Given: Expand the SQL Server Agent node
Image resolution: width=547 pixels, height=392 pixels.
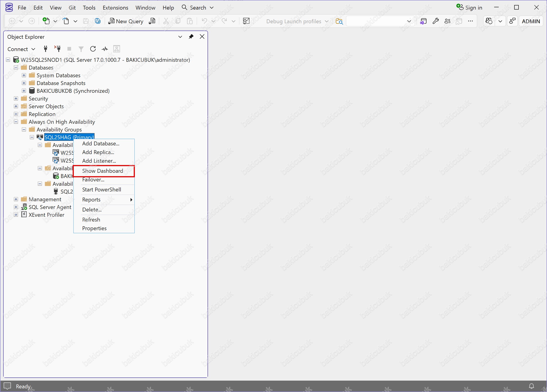Looking at the screenshot, I should pyautogui.click(x=16, y=207).
